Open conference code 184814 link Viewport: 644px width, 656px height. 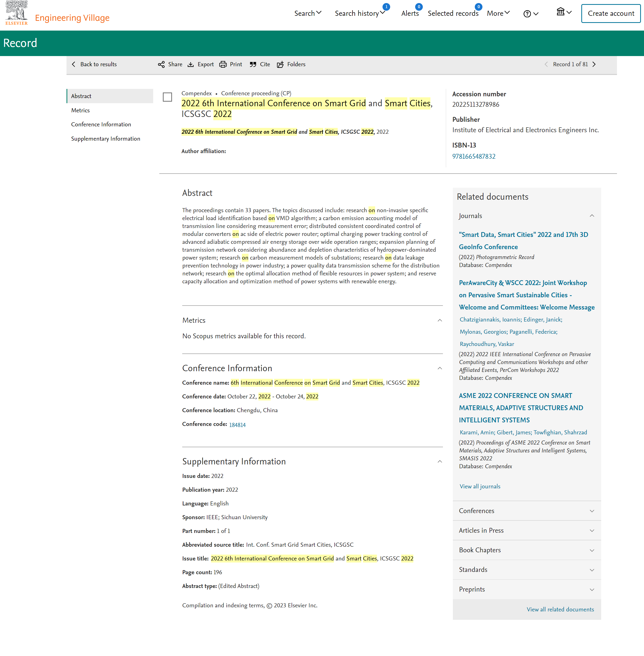pyautogui.click(x=238, y=425)
